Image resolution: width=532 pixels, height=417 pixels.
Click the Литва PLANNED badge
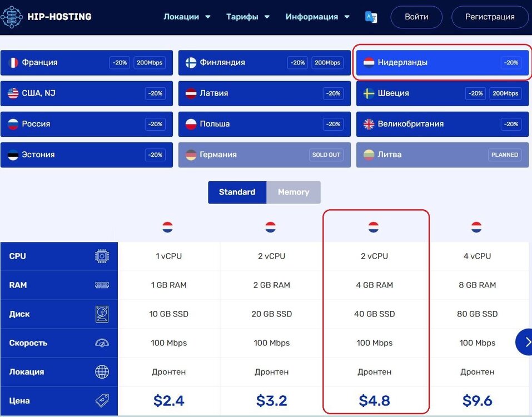pos(505,155)
